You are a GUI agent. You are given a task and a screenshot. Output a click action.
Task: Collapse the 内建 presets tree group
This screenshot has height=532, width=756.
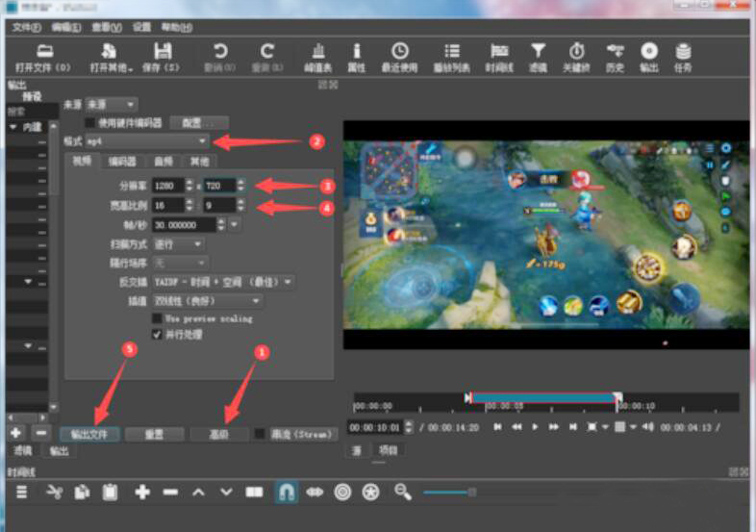13,127
